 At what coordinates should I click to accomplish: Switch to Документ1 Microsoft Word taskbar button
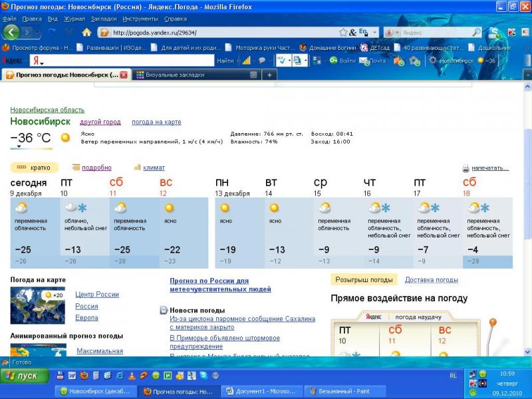click(x=263, y=391)
